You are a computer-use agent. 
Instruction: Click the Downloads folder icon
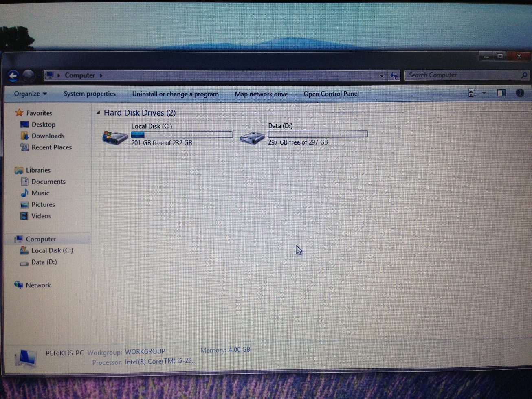pyautogui.click(x=24, y=136)
